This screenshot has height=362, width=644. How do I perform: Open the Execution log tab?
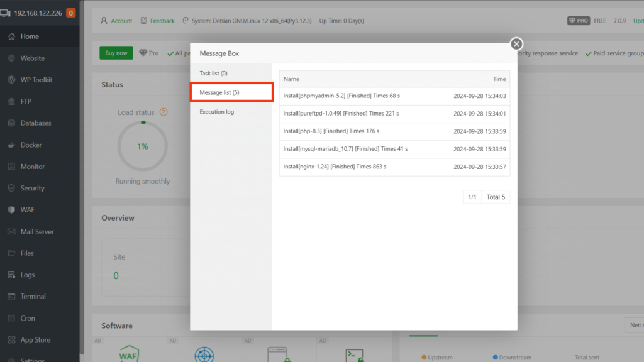217,112
